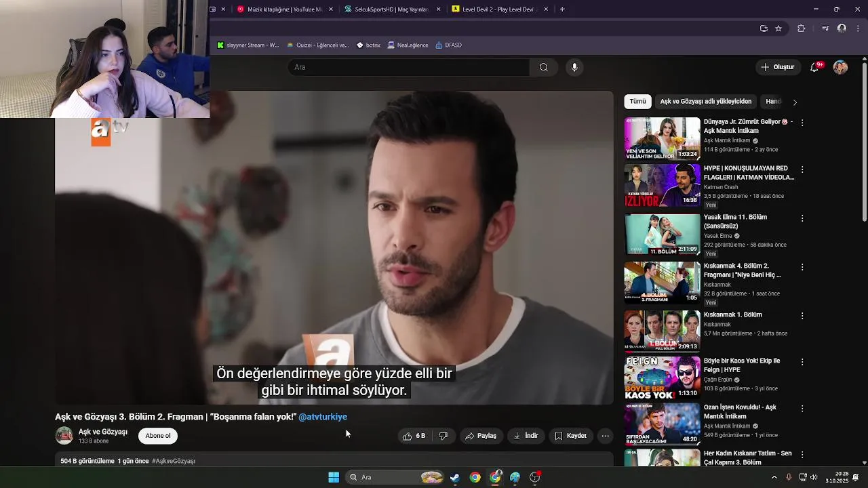Viewport: 868px width, 488px height.
Task: Play Dünyaya Jr. Zümrüt Geliyor thumbnail
Action: click(x=662, y=138)
